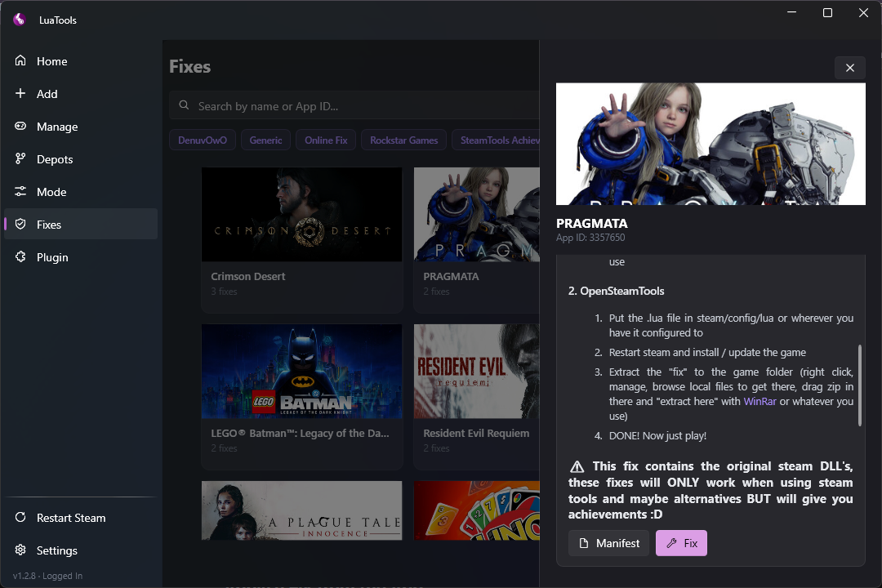Click the '2. OpenSteamTools' heading

pos(616,291)
